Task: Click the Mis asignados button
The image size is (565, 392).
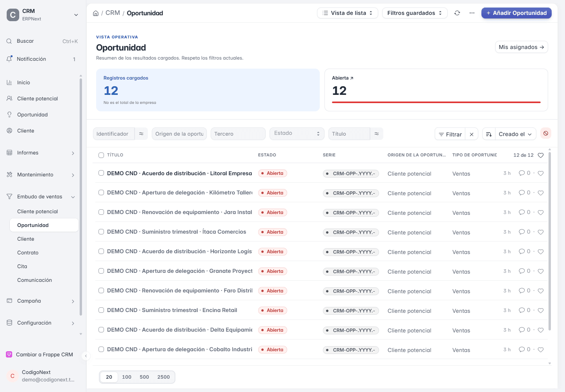Action: [x=521, y=47]
